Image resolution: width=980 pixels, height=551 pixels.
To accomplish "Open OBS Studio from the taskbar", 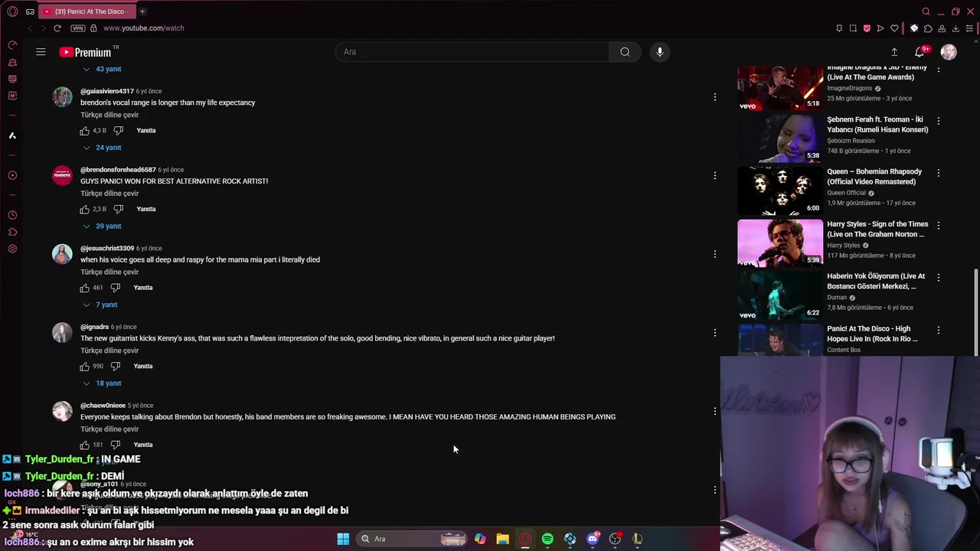I will [x=615, y=539].
